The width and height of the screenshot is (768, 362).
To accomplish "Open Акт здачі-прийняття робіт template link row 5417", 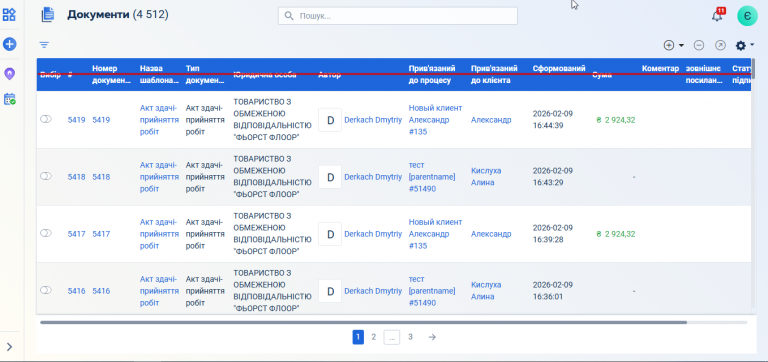I will point(159,233).
